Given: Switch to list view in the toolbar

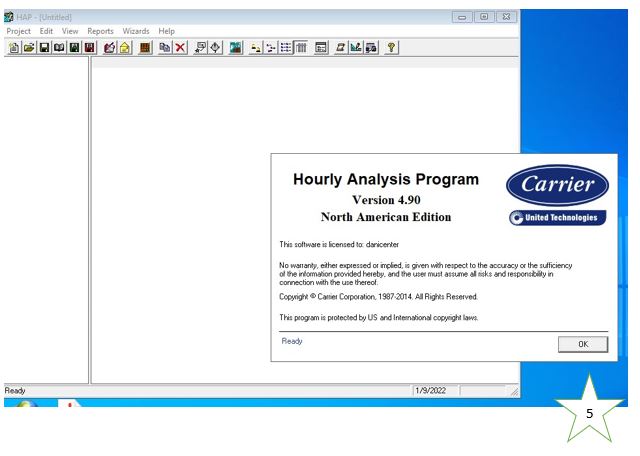Looking at the screenshot, I should 286,47.
